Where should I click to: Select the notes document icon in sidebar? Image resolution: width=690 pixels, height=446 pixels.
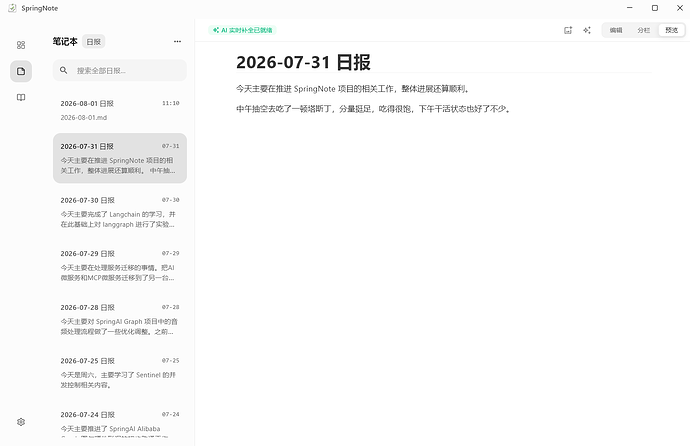coord(21,71)
